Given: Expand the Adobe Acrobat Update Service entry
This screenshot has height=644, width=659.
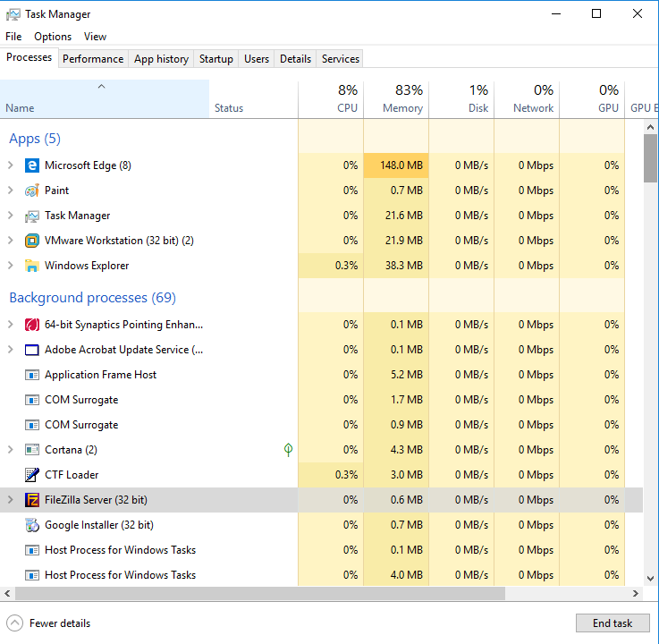Looking at the screenshot, I should tap(11, 350).
